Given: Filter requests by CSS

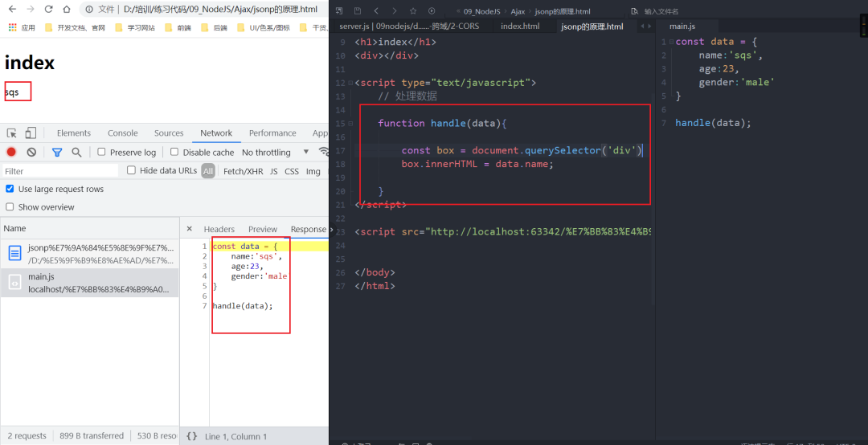Looking at the screenshot, I should pyautogui.click(x=292, y=171).
